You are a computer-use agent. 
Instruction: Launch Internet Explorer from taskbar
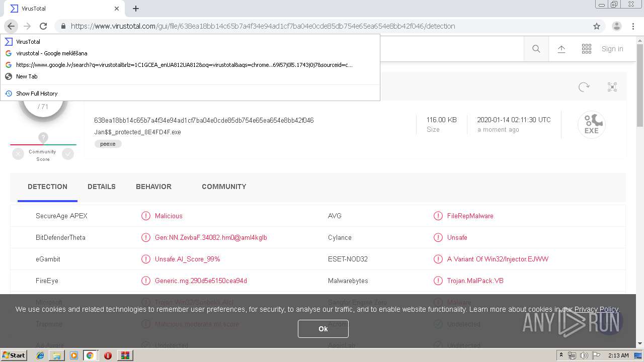[x=40, y=355]
